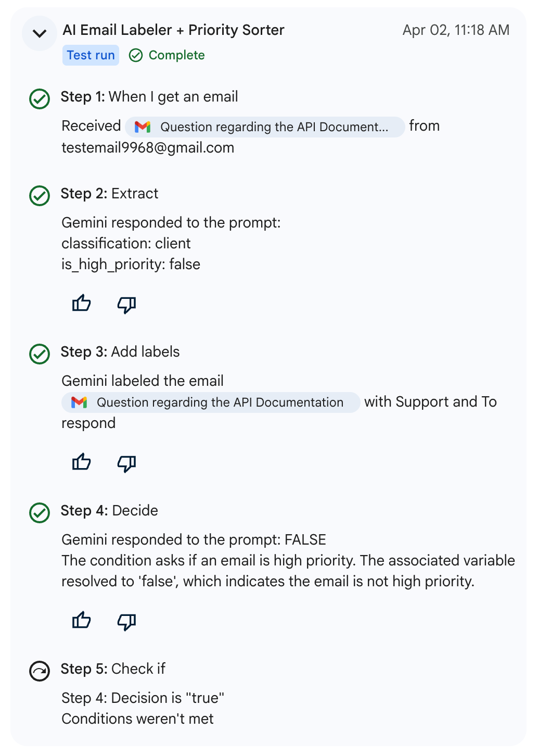This screenshot has width=538, height=756.
Task: Click thumbs down under Step 2 Extract
Action: point(126,305)
